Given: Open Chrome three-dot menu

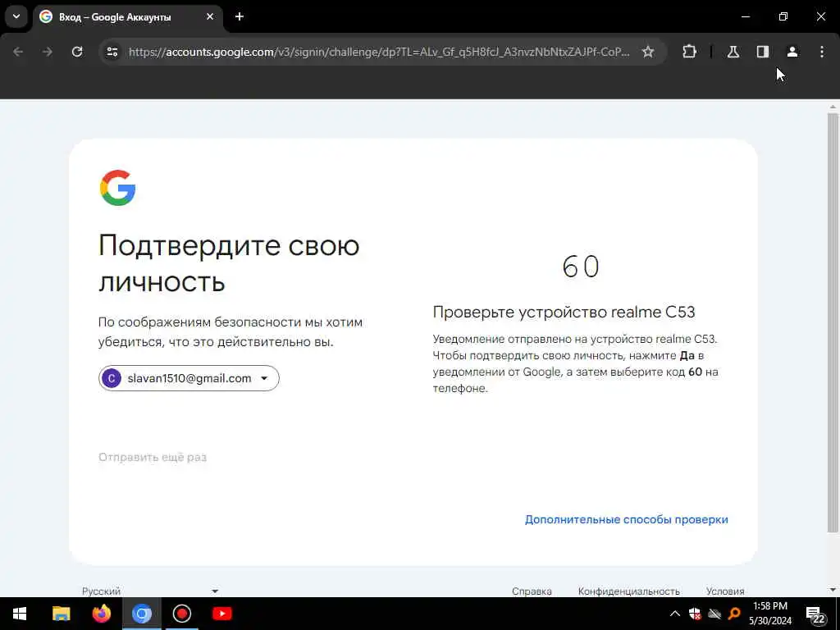Looking at the screenshot, I should pyautogui.click(x=822, y=52).
